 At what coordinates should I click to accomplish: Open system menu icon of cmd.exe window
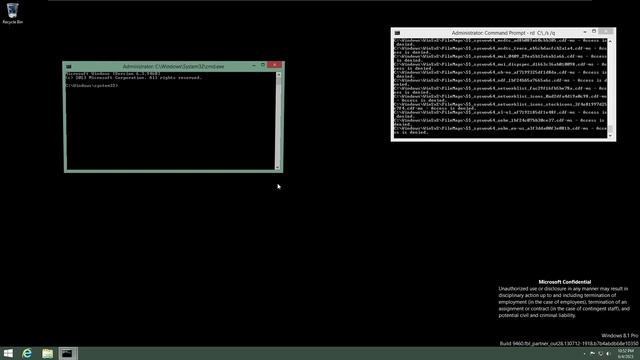tap(69, 66)
